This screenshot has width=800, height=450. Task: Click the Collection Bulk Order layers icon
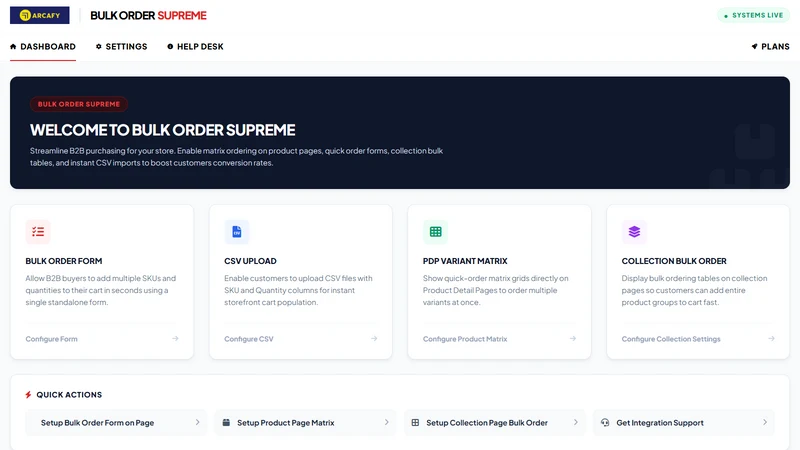pos(634,232)
